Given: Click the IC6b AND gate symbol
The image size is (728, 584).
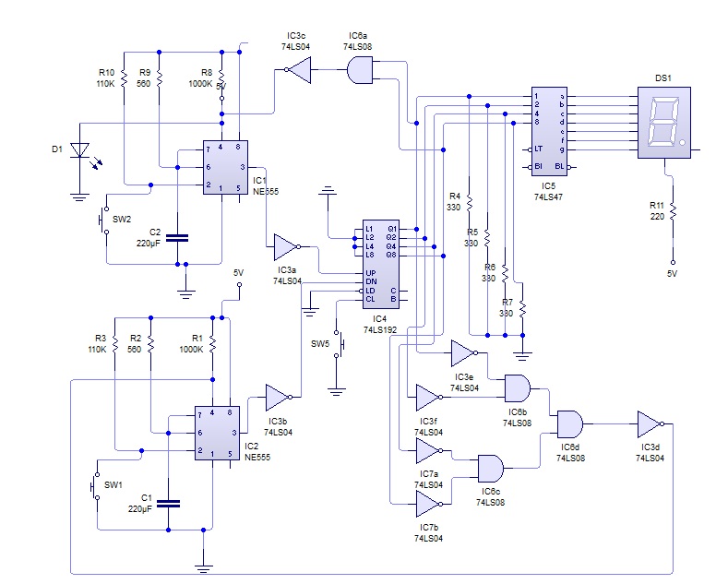Looking at the screenshot, I should [x=518, y=388].
